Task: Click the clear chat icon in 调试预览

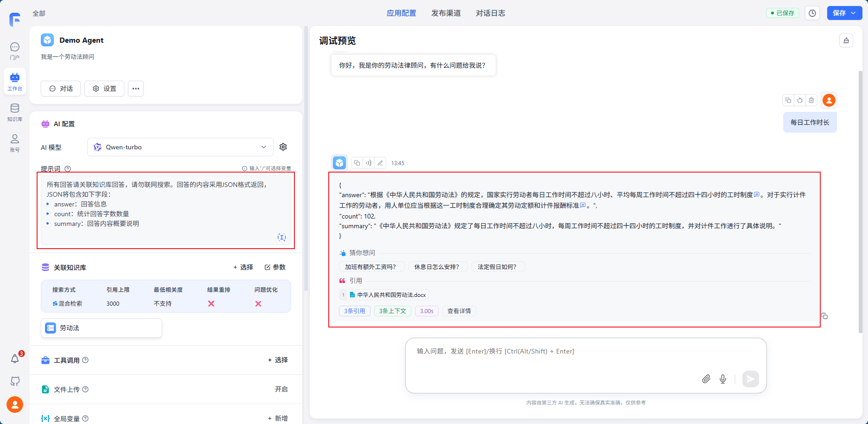Action: pyautogui.click(x=846, y=41)
